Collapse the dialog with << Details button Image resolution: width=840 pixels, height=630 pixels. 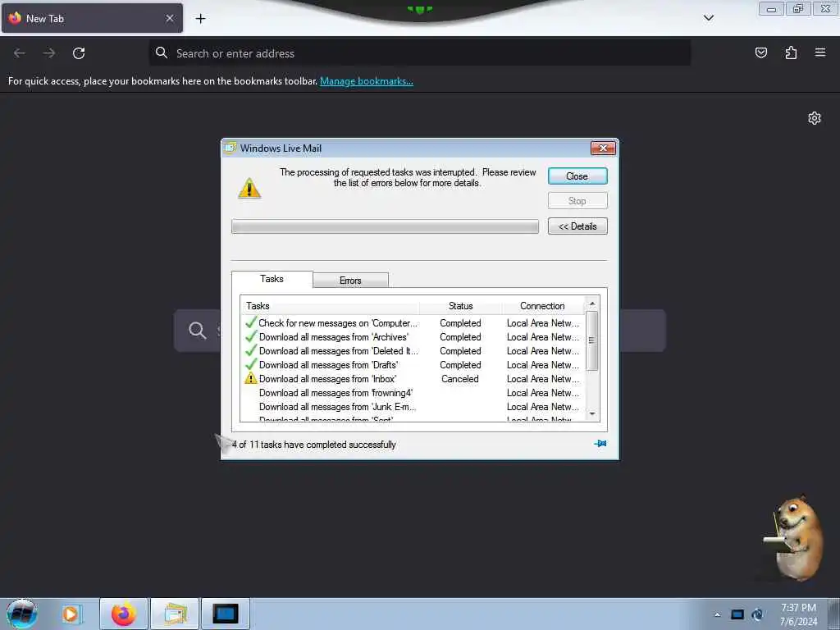point(577,226)
